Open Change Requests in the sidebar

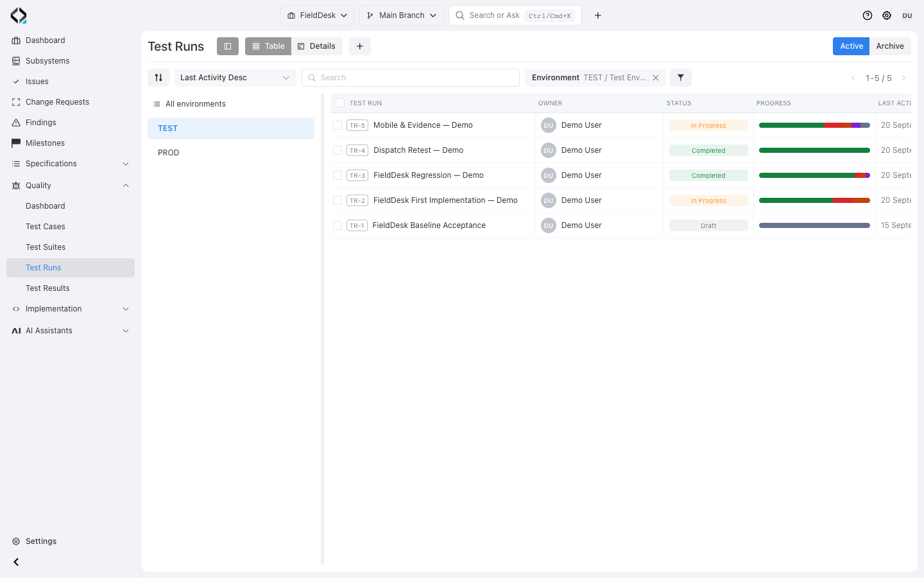[71, 102]
